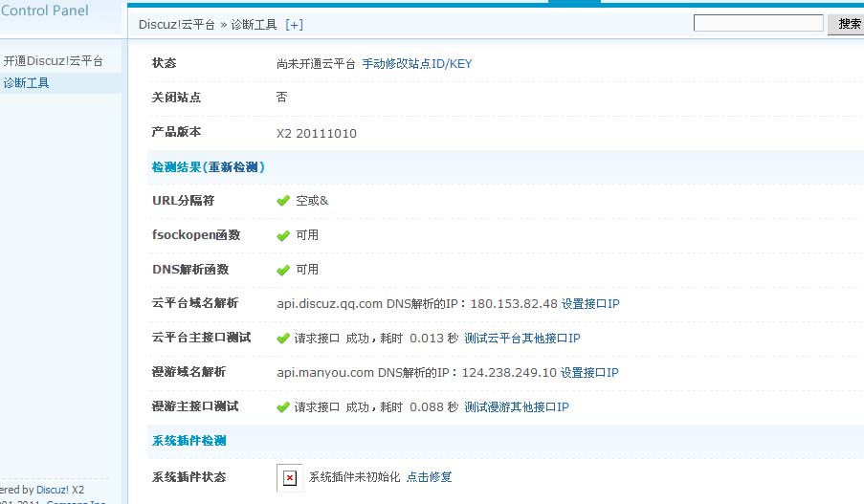Click the green checkmark beside URL分隔符
The image size is (864, 504).
coord(283,201)
